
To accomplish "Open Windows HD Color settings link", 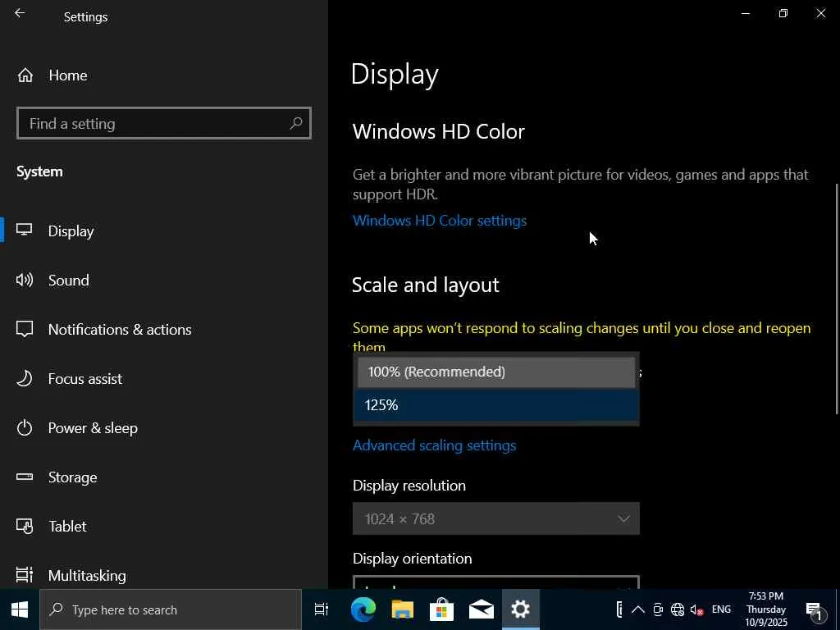I will tap(440, 221).
